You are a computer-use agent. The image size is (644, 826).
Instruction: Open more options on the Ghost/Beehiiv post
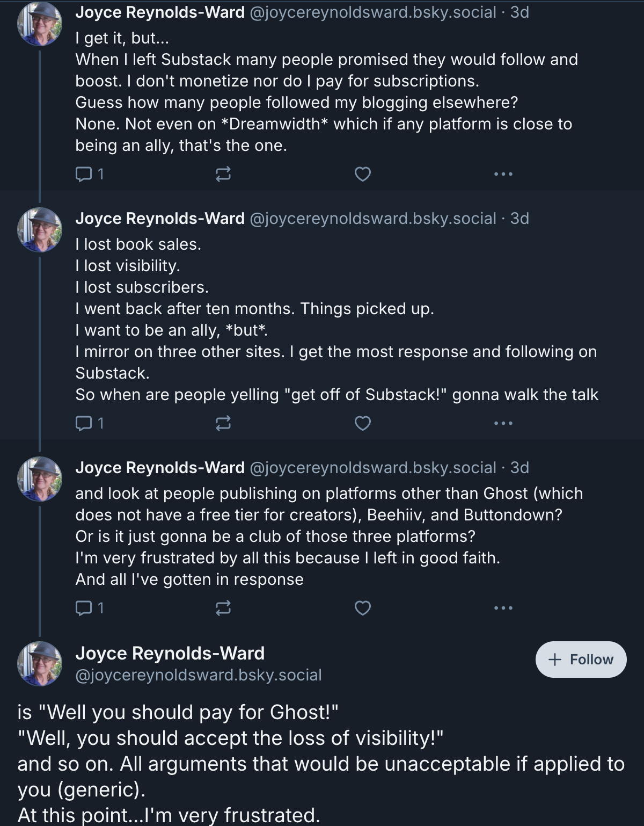pyautogui.click(x=503, y=608)
